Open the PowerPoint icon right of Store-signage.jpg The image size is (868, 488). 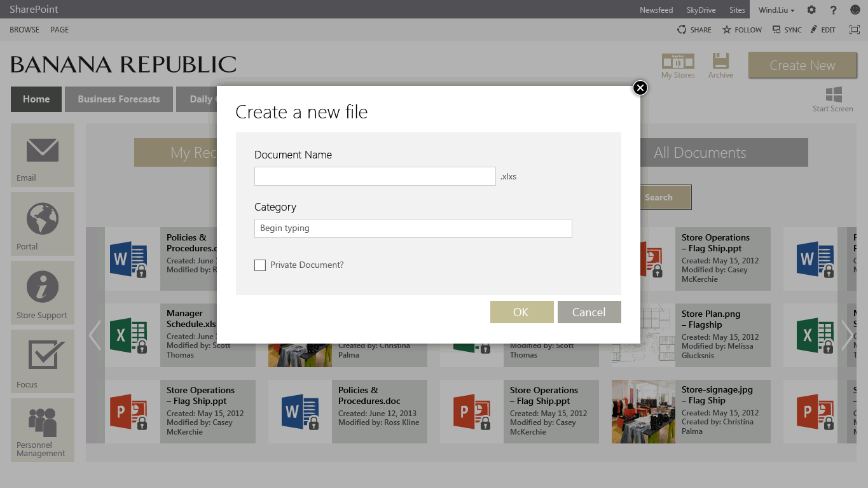coord(815,412)
